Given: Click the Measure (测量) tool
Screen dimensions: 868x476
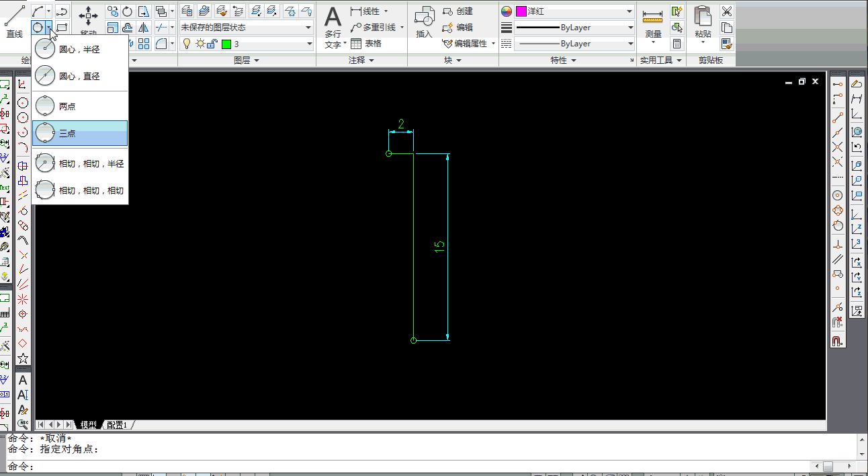Looking at the screenshot, I should tap(652, 24).
